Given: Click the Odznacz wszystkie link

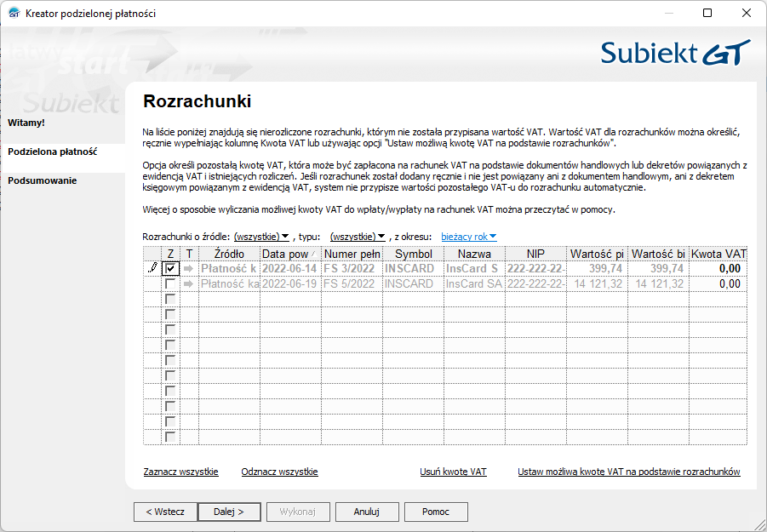Looking at the screenshot, I should click(x=280, y=472).
